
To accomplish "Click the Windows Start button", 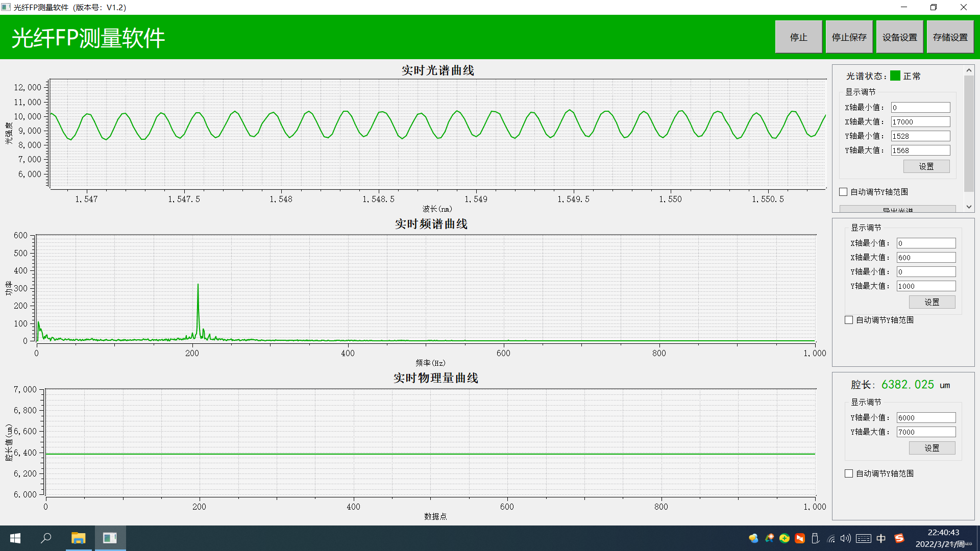I will (x=15, y=538).
